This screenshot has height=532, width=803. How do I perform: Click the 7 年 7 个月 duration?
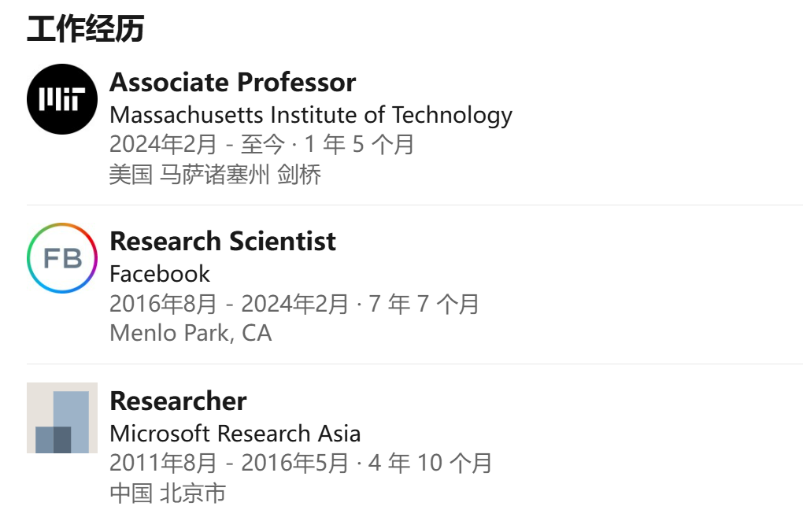pos(424,305)
